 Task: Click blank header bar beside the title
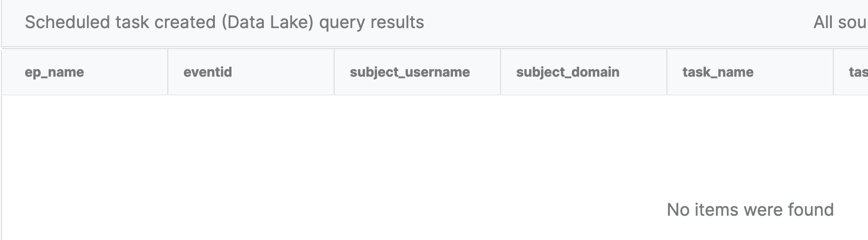tap(618, 22)
